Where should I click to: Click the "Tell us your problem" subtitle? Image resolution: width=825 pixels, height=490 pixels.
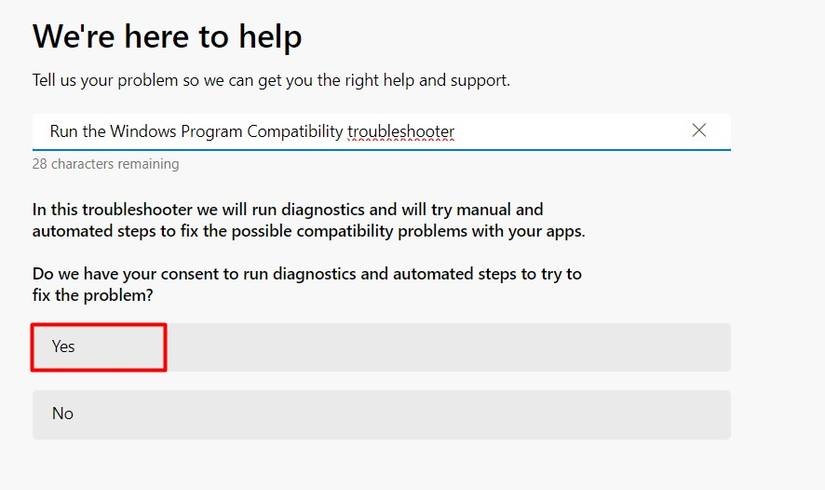click(271, 80)
